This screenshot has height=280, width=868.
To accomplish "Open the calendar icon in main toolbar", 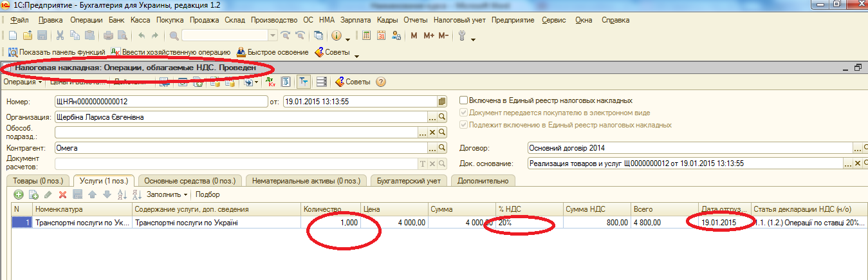I will [x=381, y=35].
